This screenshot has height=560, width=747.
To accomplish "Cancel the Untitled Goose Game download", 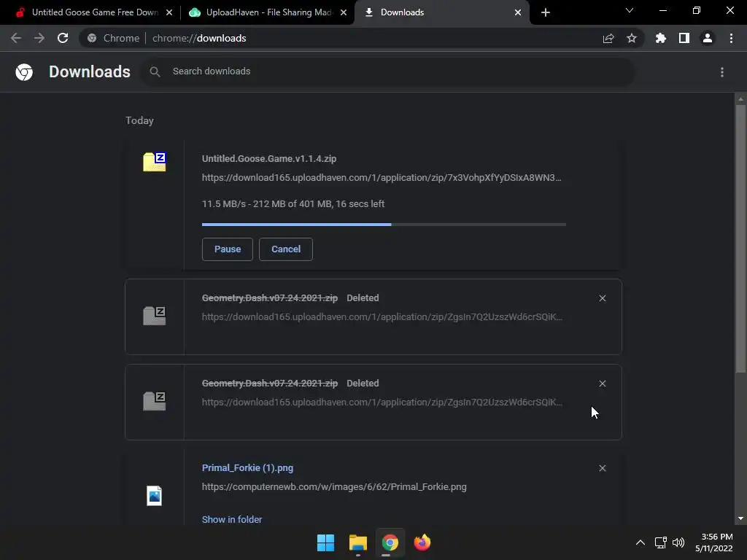I will pyautogui.click(x=286, y=249).
